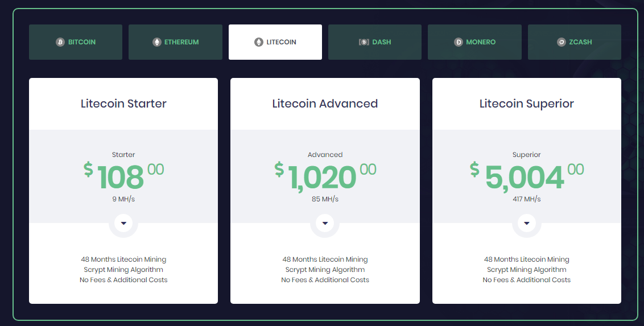Viewport: 644px width, 326px height.
Task: Click the Litecoin Superior heading
Action: click(527, 104)
